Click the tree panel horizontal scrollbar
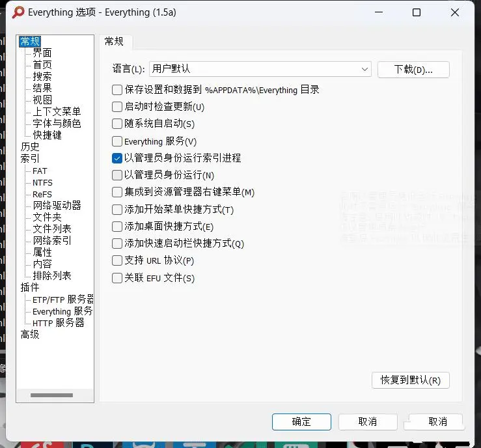 (x=51, y=395)
